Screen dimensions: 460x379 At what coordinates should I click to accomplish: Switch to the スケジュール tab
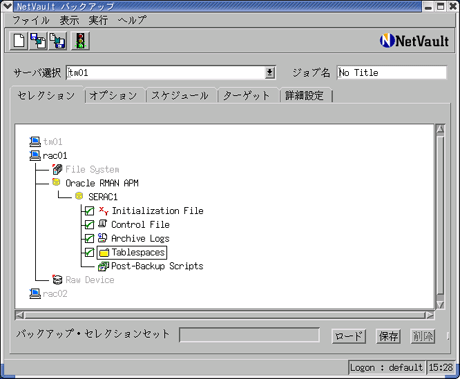[x=180, y=96]
